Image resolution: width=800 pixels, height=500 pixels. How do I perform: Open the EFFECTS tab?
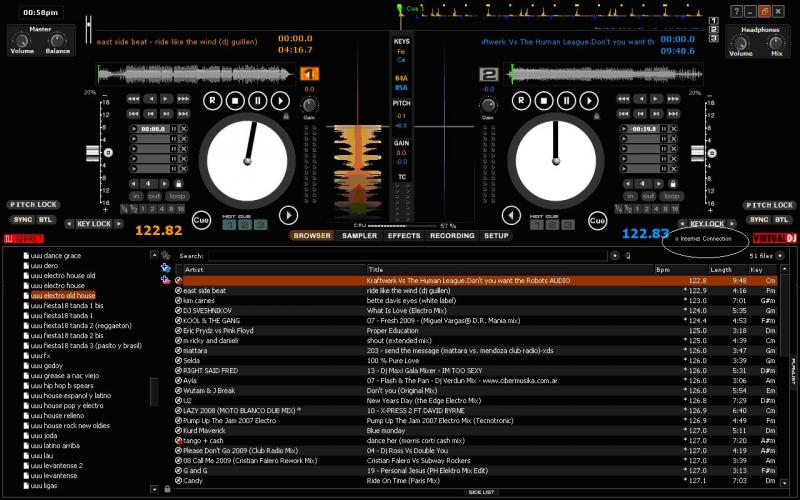coord(404,236)
